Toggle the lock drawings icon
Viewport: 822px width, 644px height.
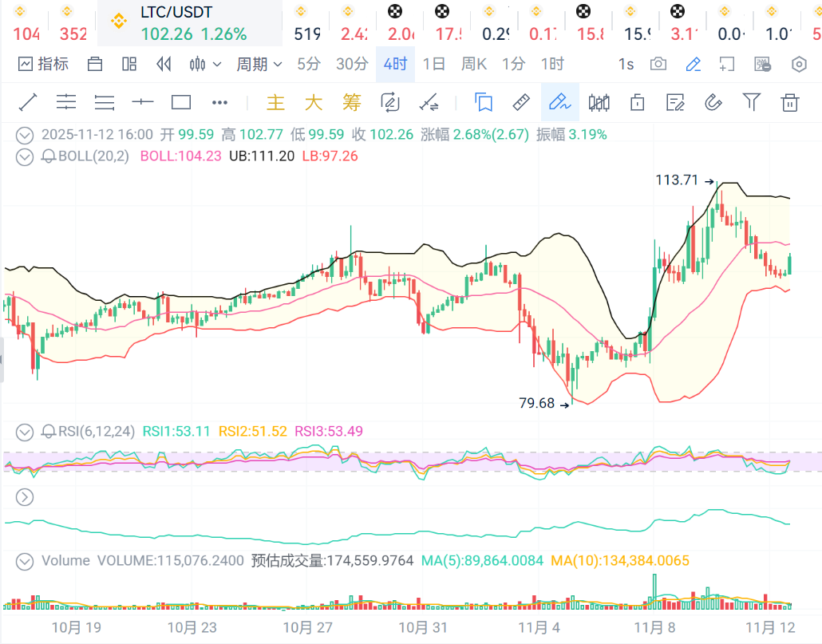637,102
